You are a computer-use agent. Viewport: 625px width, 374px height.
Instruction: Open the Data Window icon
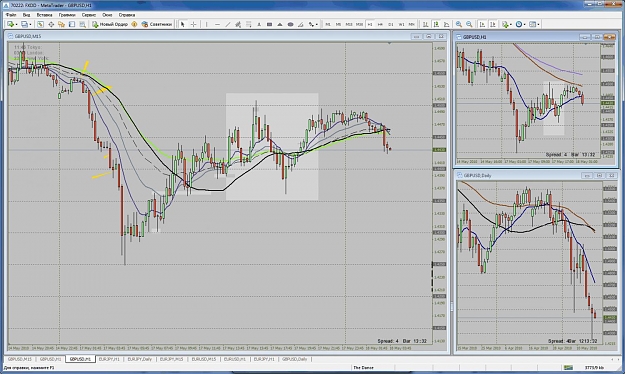coord(51,24)
